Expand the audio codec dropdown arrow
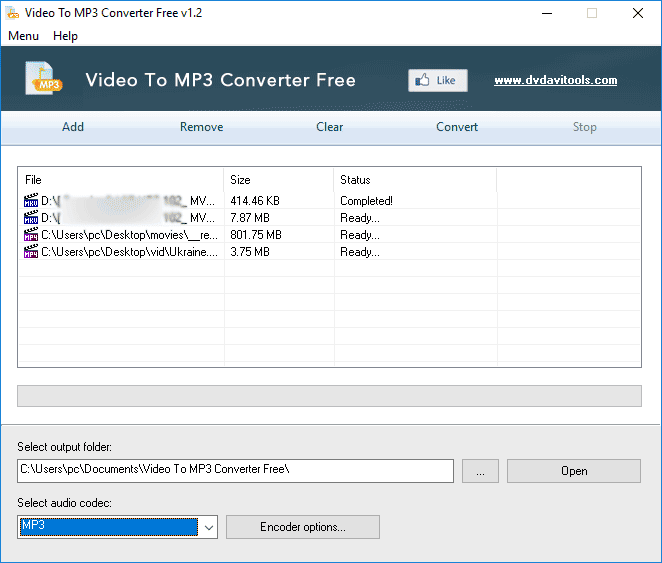 coord(209,527)
